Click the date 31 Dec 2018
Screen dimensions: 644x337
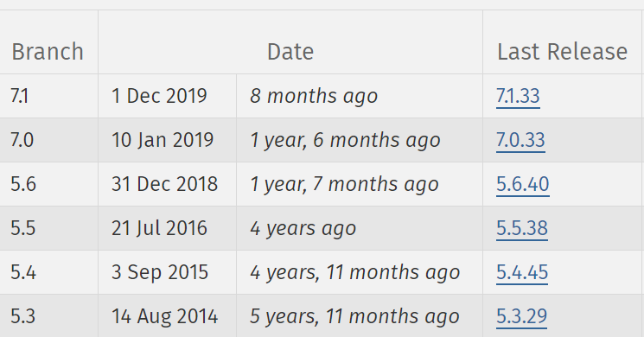tap(164, 184)
